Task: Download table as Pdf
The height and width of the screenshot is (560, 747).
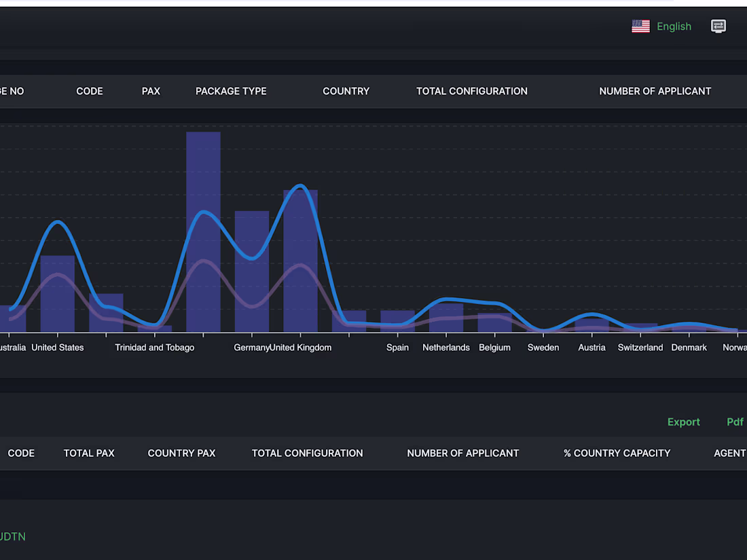Action: [735, 422]
